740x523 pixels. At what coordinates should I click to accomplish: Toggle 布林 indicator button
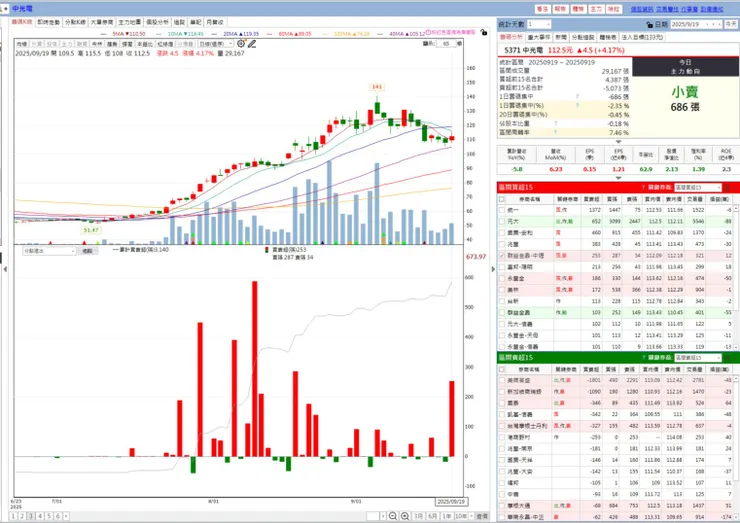[97, 44]
